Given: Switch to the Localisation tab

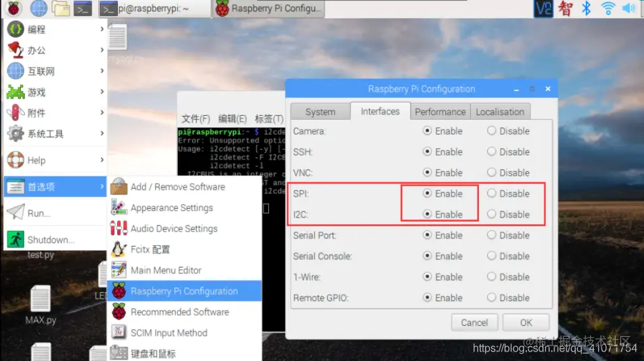Looking at the screenshot, I should [500, 112].
